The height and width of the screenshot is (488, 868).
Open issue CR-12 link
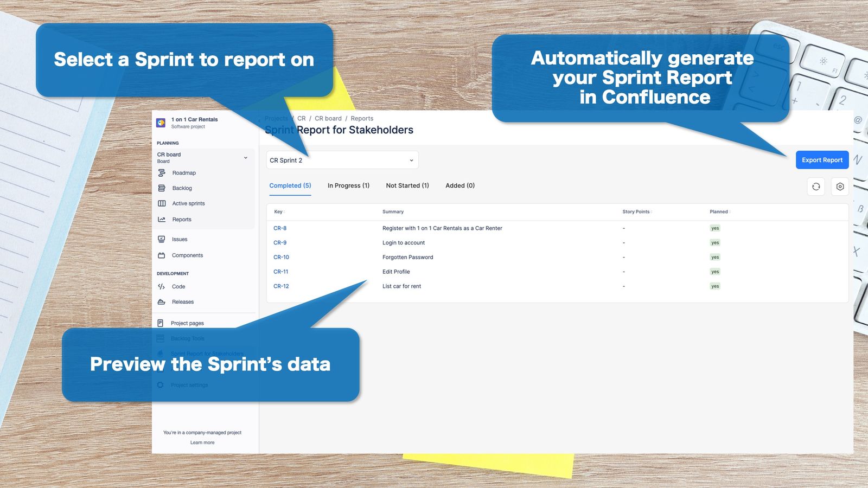pyautogui.click(x=281, y=286)
